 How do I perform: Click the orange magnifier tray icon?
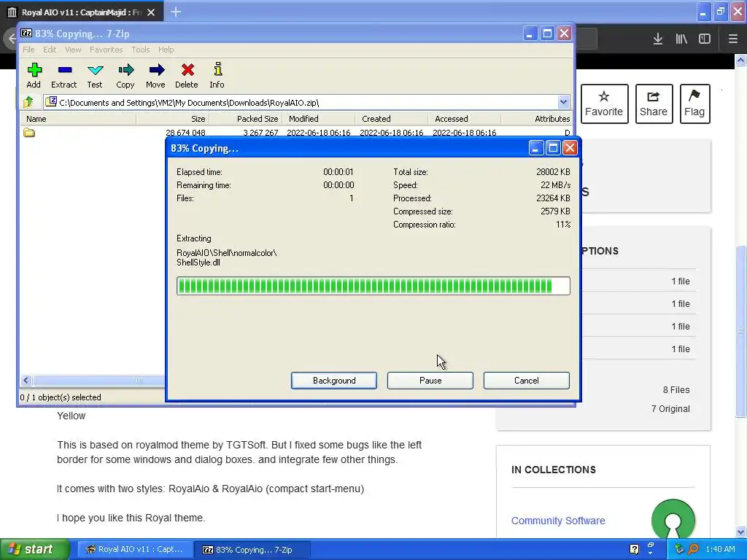[x=694, y=549]
